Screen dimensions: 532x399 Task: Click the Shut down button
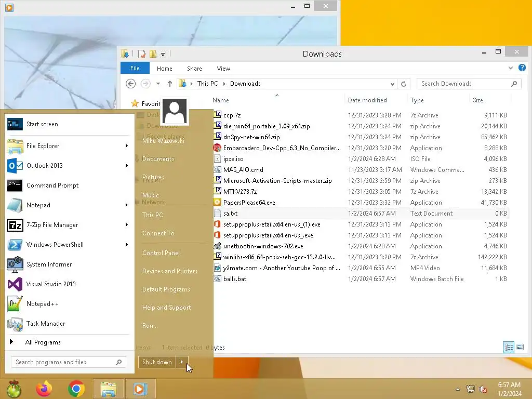[157, 362]
